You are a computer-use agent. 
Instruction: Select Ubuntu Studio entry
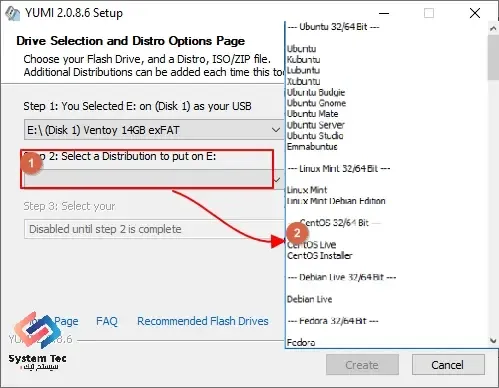(x=315, y=136)
